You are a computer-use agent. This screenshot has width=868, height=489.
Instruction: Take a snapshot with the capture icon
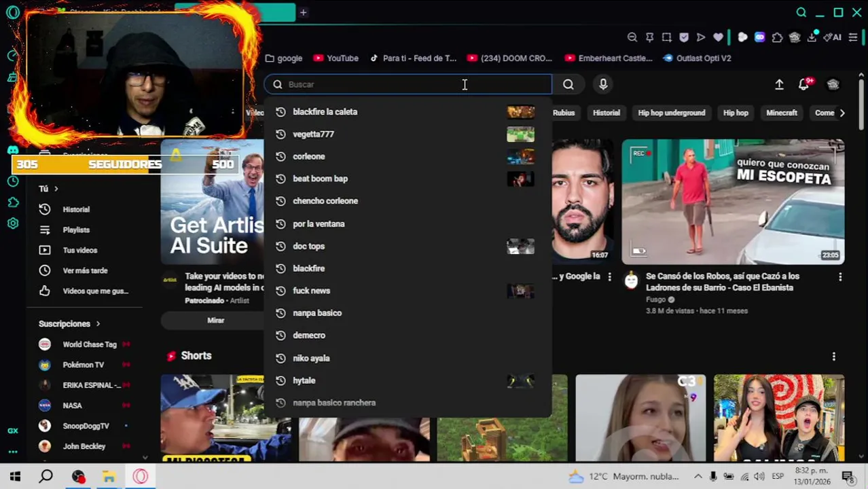coord(667,37)
